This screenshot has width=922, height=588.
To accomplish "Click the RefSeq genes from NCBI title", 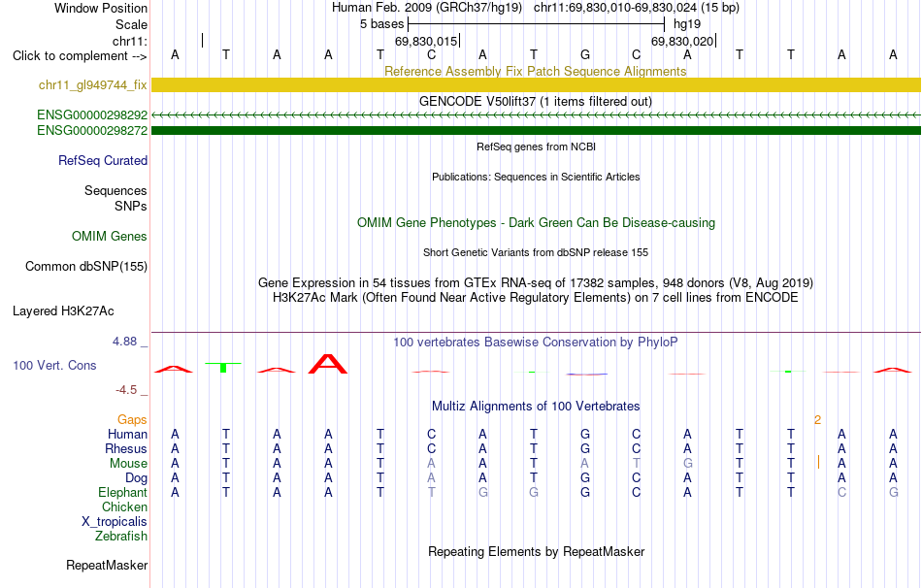I will (x=537, y=147).
